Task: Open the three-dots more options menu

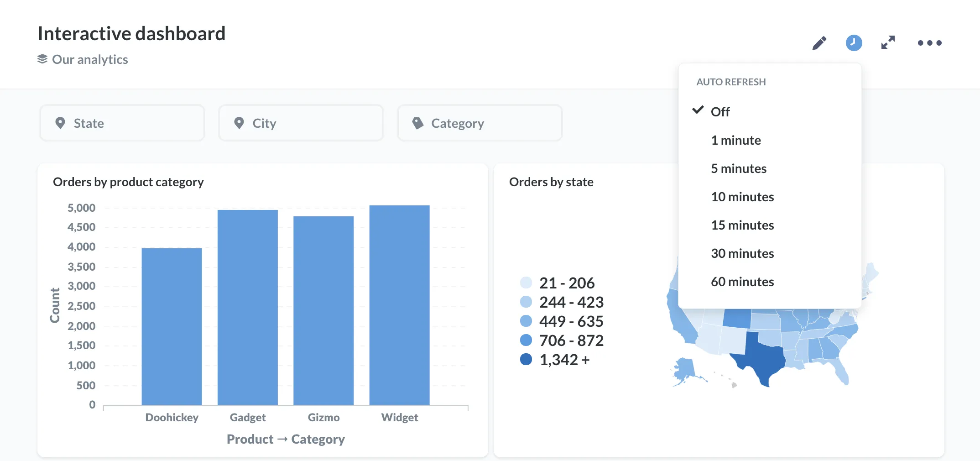Action: pyautogui.click(x=929, y=43)
